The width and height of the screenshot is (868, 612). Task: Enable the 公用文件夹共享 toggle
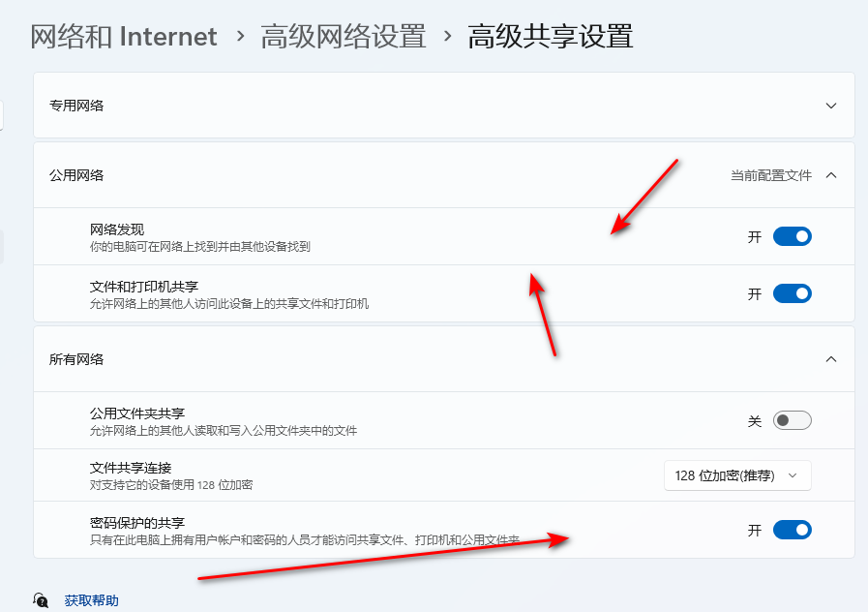tap(792, 420)
